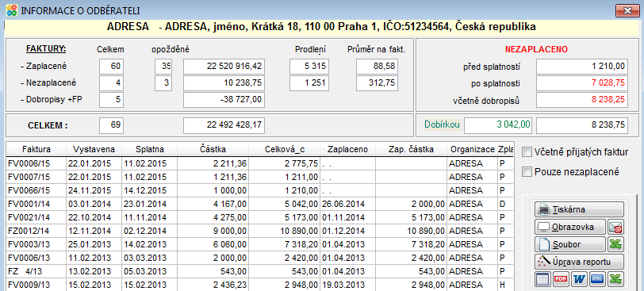Image resolution: width=644 pixels, height=291 pixels.
Task: Select invoice row 'FZ 4/13'
Action: click(259, 271)
